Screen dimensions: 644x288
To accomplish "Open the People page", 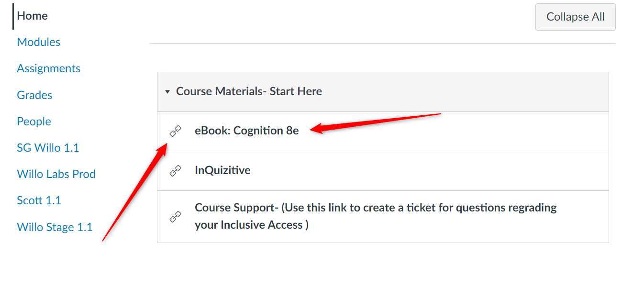I will [x=34, y=122].
